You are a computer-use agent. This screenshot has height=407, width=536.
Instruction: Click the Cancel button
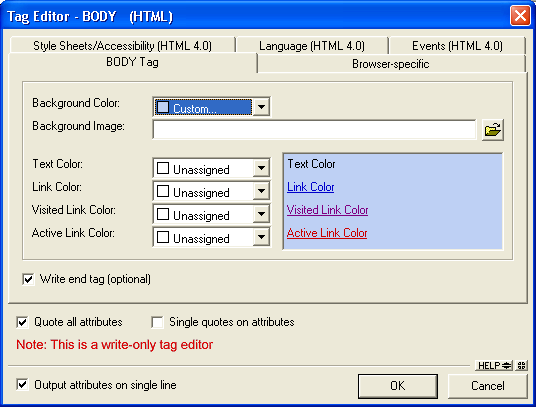(x=487, y=386)
